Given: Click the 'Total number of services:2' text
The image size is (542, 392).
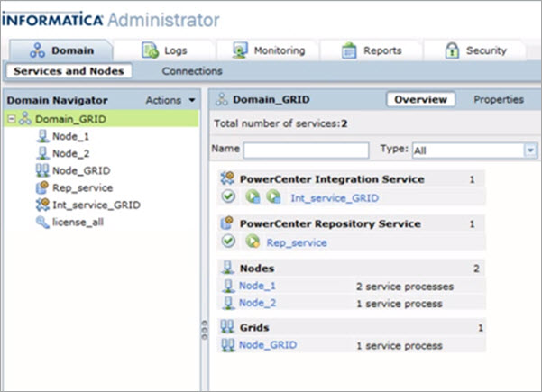Looking at the screenshot, I should (x=280, y=123).
